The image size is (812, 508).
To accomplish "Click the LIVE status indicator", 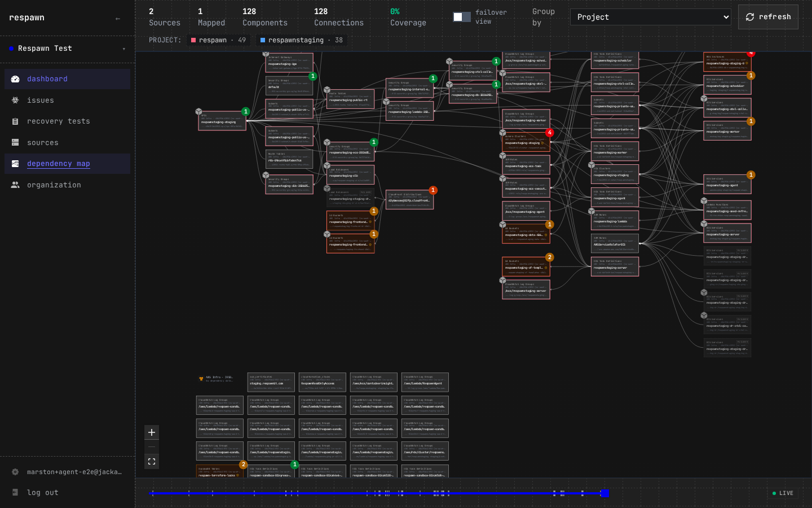I will [783, 493].
